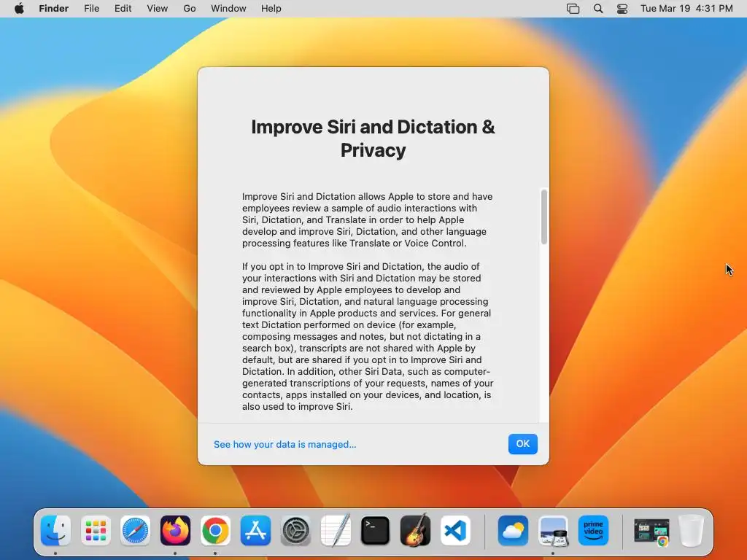Open the Edit menu
Viewport: 747px width, 560px height.
[x=123, y=9]
